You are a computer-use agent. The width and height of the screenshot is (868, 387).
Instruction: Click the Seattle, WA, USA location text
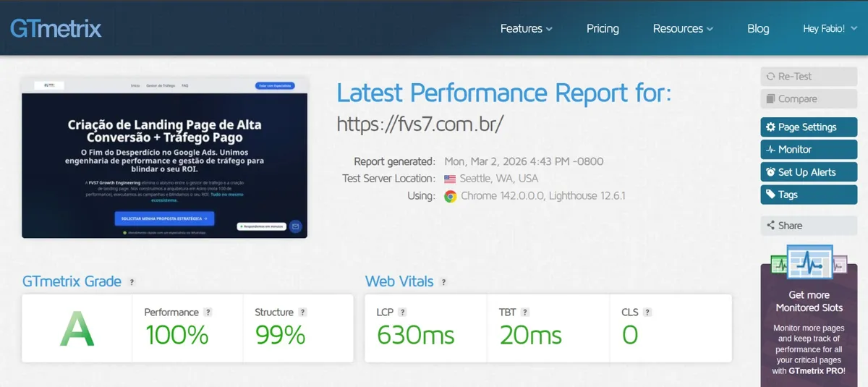pos(499,179)
